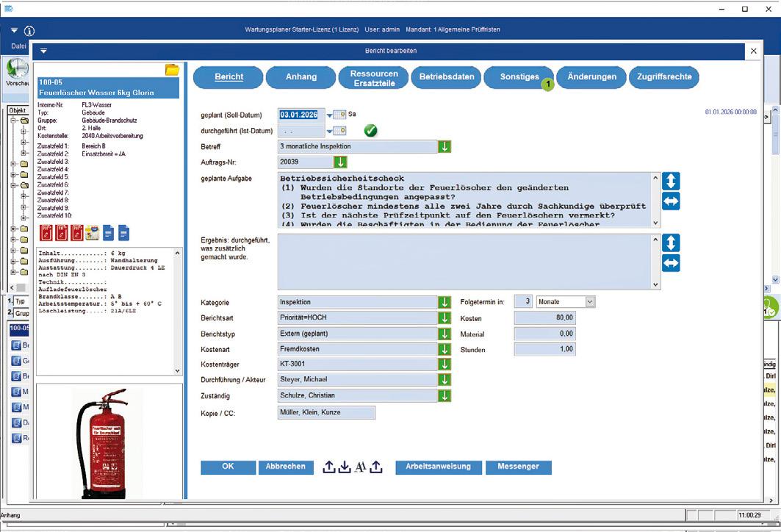Click the Kopie / CC field
781x532 pixels.
point(326,412)
